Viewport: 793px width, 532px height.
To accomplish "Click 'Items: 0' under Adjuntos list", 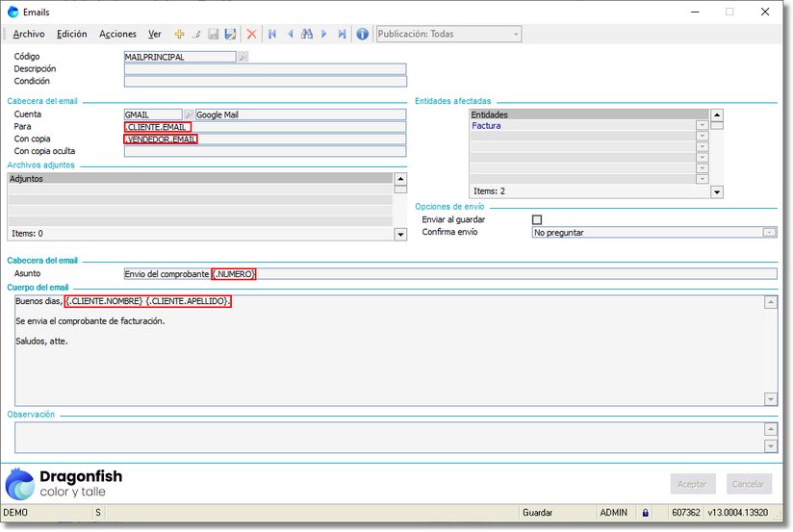I will click(27, 234).
